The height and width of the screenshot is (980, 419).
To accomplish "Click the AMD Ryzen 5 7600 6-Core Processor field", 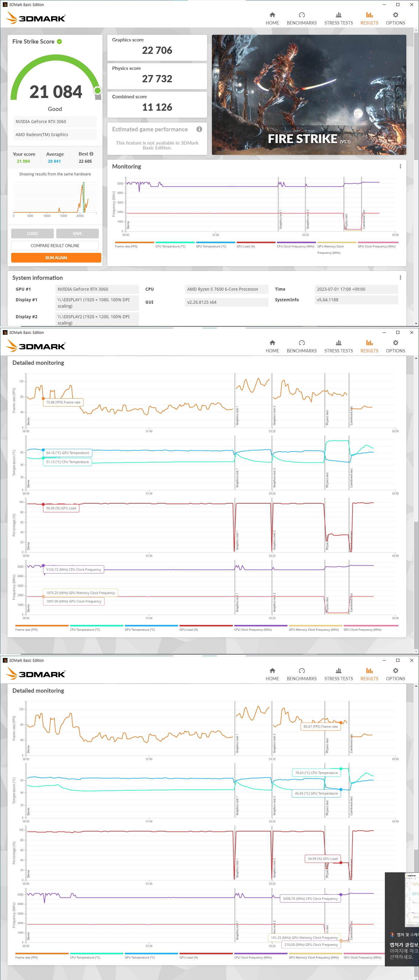I will pyautogui.click(x=226, y=289).
